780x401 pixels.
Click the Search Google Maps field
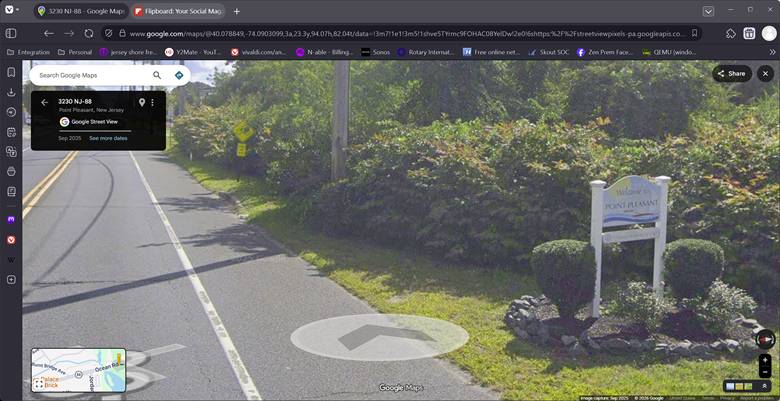pyautogui.click(x=90, y=75)
